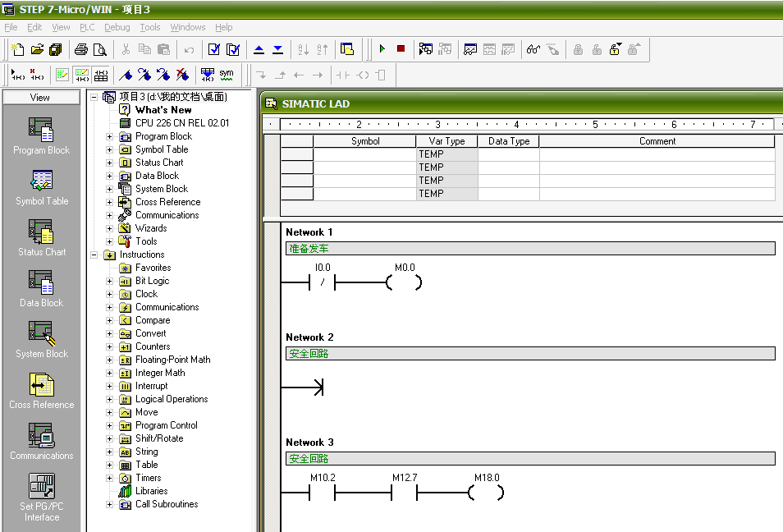Collapse the Instructions tree node
The image size is (783, 532).
coord(94,255)
